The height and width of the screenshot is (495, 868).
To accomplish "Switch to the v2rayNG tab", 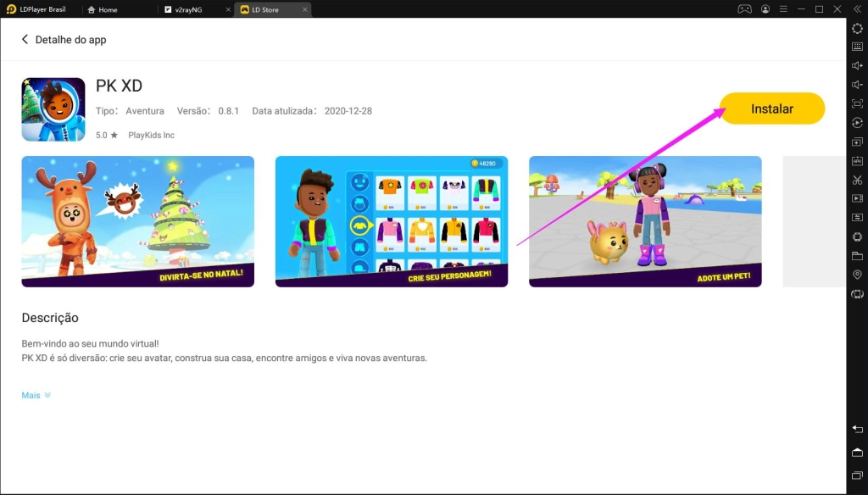I will pyautogui.click(x=186, y=9).
